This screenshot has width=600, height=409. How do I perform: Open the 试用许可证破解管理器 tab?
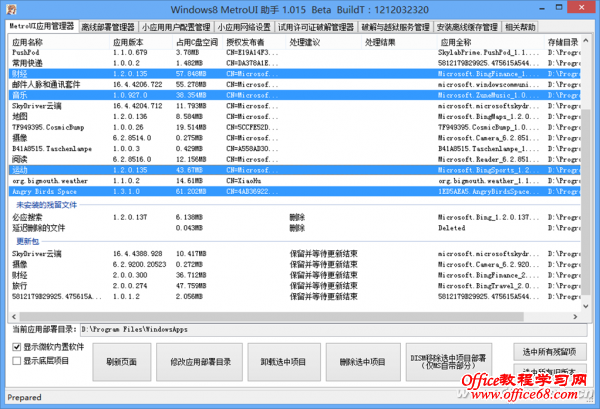316,27
